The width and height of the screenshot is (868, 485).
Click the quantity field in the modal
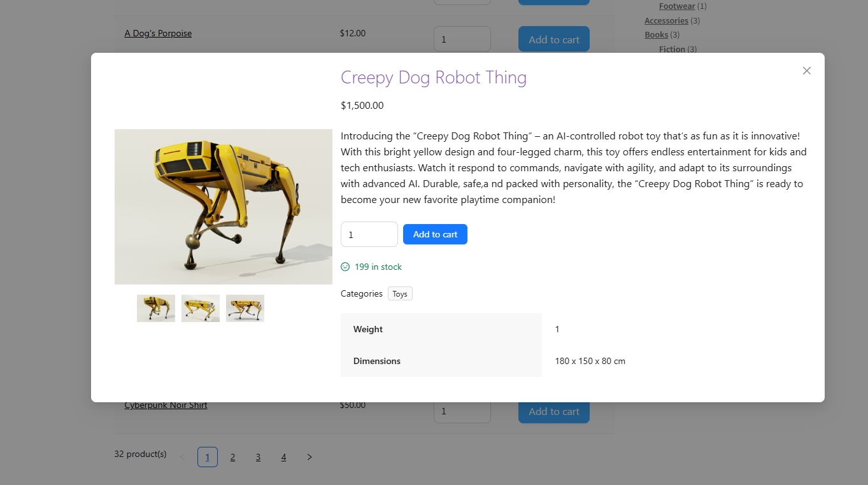click(x=369, y=234)
